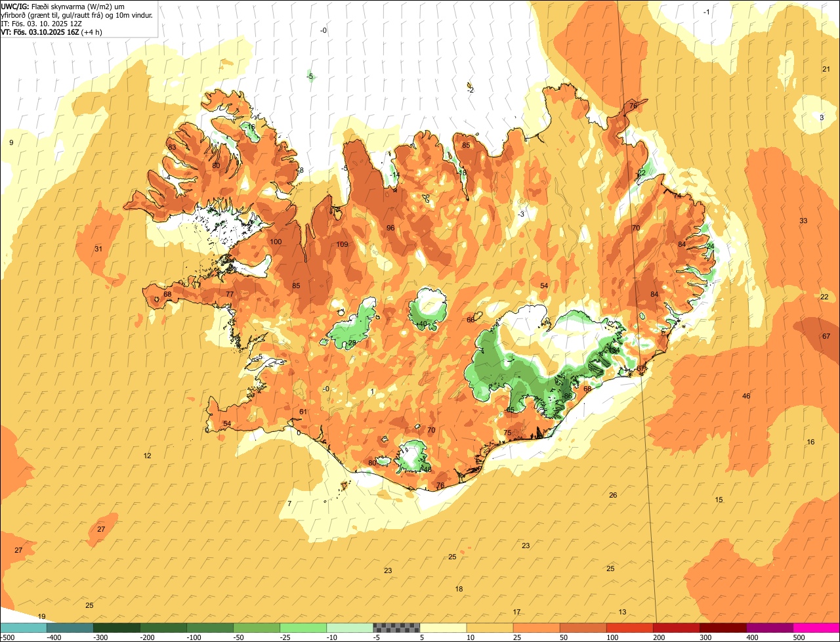Click the ocean value '12' southwest of Iceland
Viewport: 840px width, 642px height.
click(x=148, y=456)
